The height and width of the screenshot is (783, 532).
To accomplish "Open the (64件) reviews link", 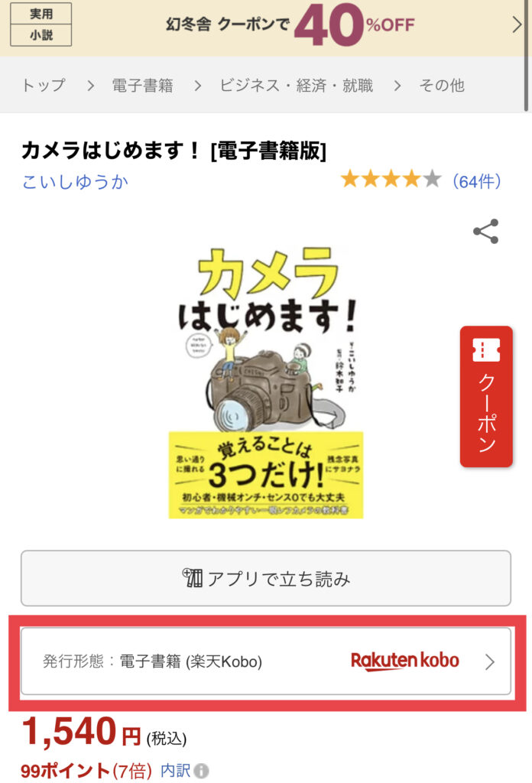I will click(476, 180).
